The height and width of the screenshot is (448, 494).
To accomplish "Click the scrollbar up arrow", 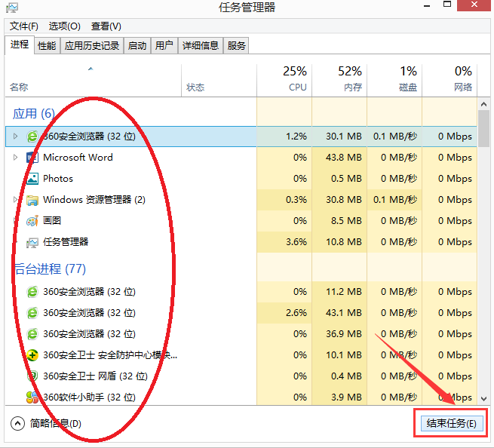I will [484, 104].
